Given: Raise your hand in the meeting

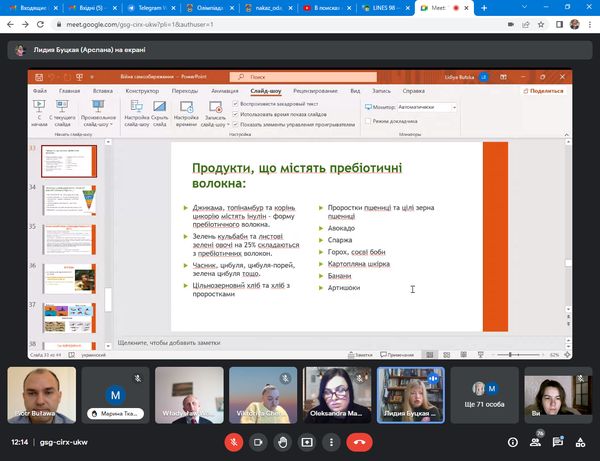Looking at the screenshot, I should click(x=284, y=440).
